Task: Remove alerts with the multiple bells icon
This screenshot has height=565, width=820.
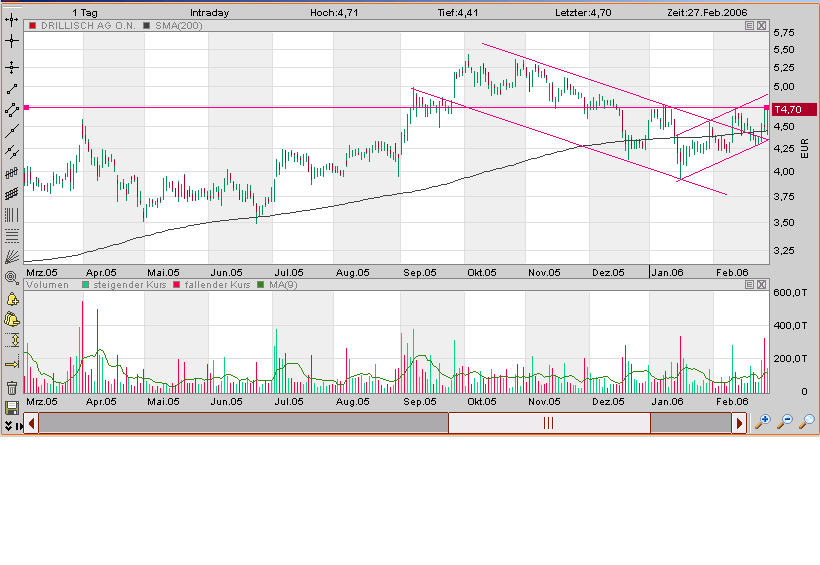Action: pos(12,319)
